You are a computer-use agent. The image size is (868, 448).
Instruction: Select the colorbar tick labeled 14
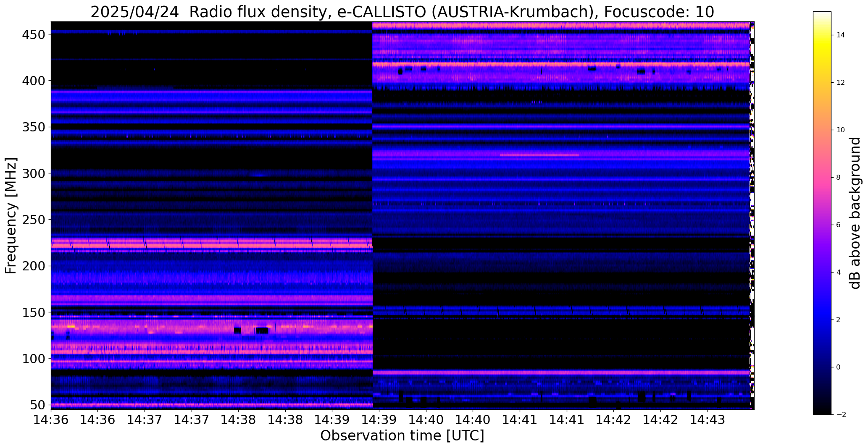841,35
